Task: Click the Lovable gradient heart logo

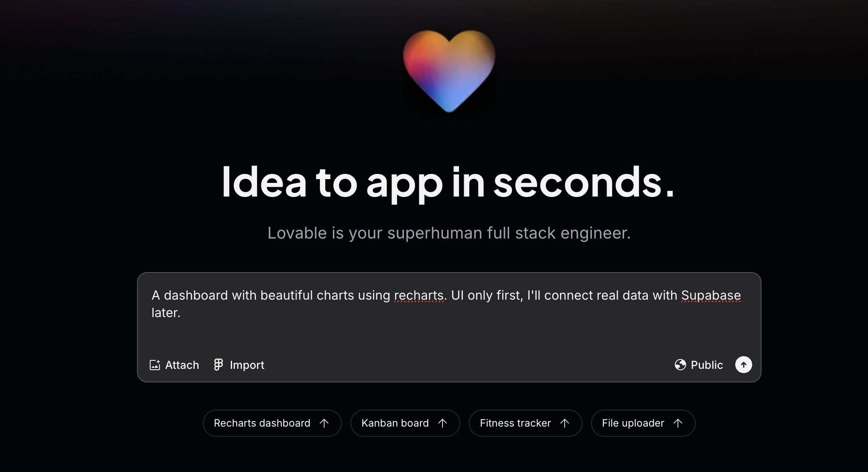Action: coord(449,71)
